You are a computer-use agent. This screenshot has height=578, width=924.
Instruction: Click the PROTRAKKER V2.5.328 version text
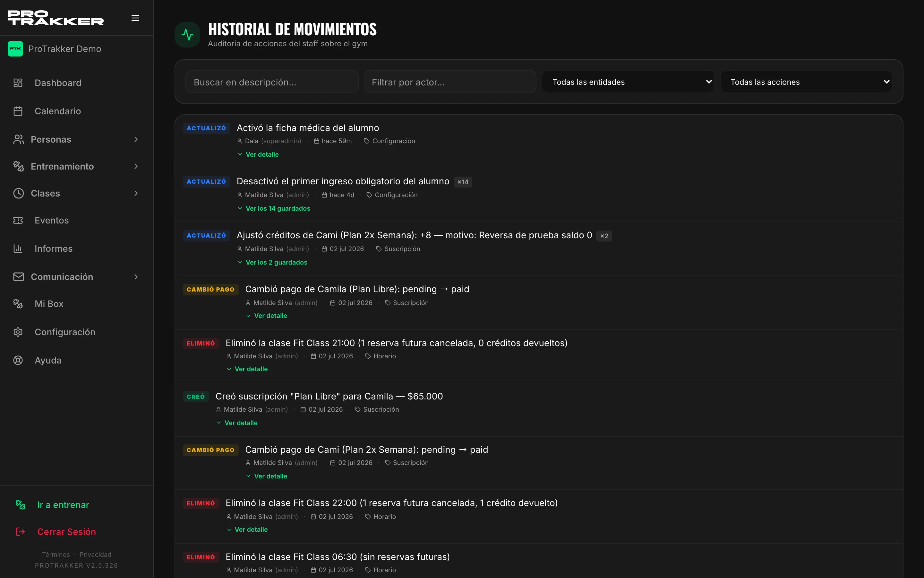(76, 565)
